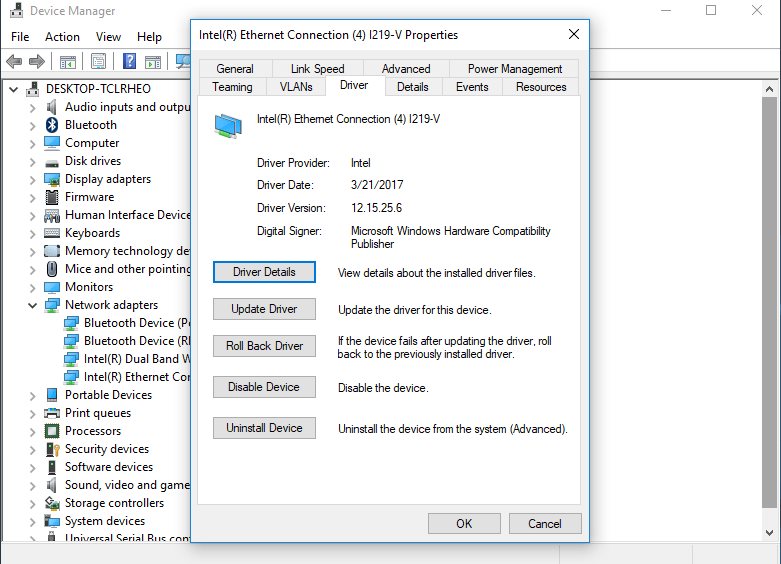This screenshot has height=564, width=781.
Task: Click the Disable Device button
Action: (x=264, y=387)
